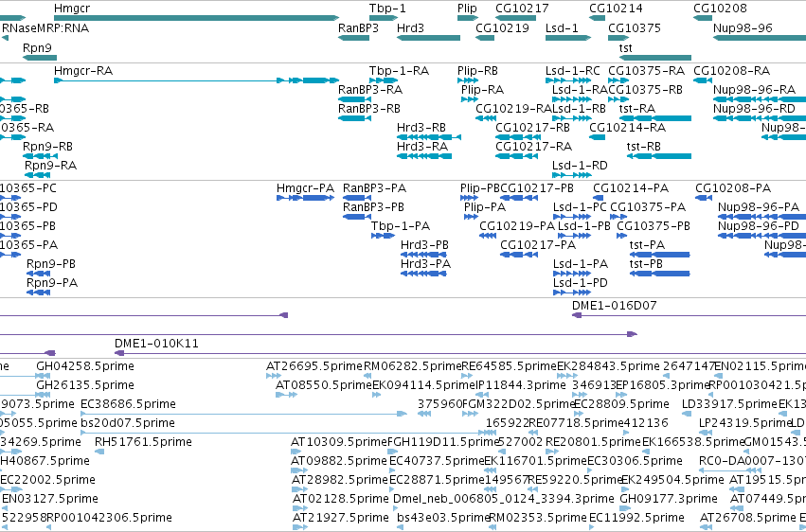806x532 pixels.
Task: Click the tst-PA protein feature
Action: pyautogui.click(x=659, y=255)
